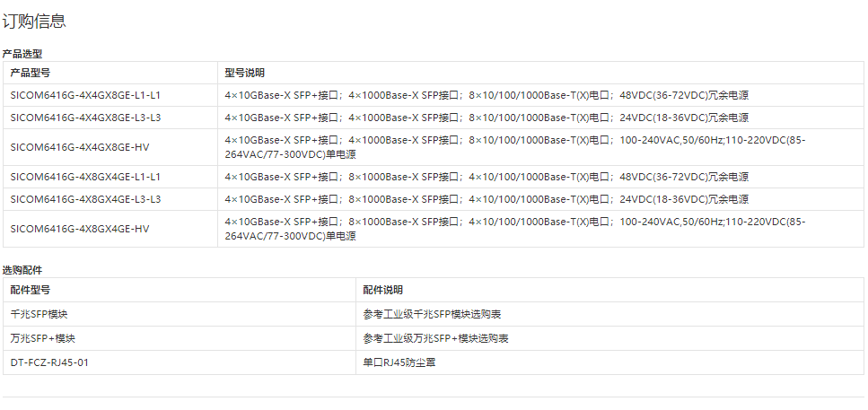The width and height of the screenshot is (868, 410).
Task: Open 参考工业级千兆SFP模块选购表 reference text
Action: coord(432,314)
